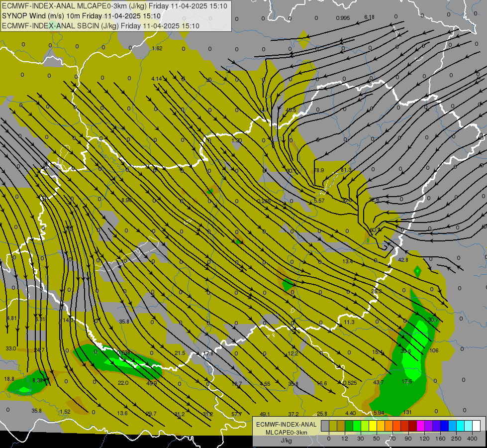
Task: Click map value 16.7
Action: click(x=237, y=384)
